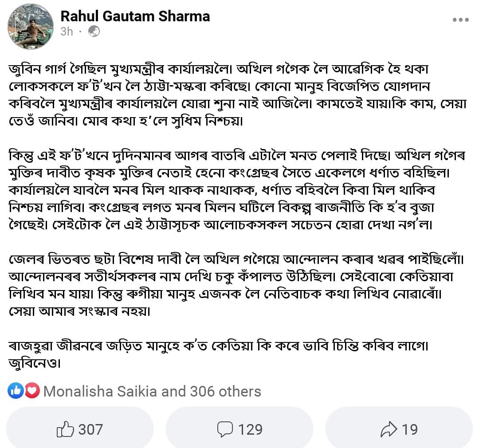Click the 129 comments count
This screenshot has height=448, width=479.
[x=250, y=429]
